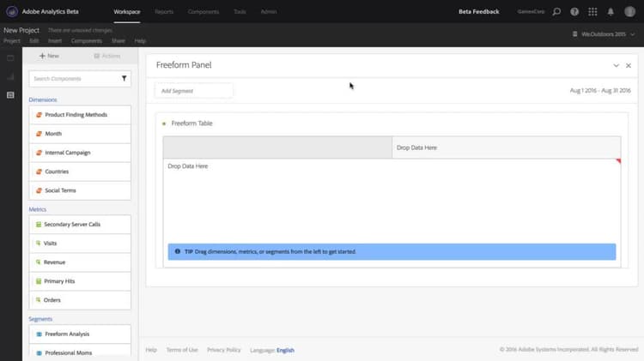
Task: Switch to the Workspace tab
Action: [127, 11]
